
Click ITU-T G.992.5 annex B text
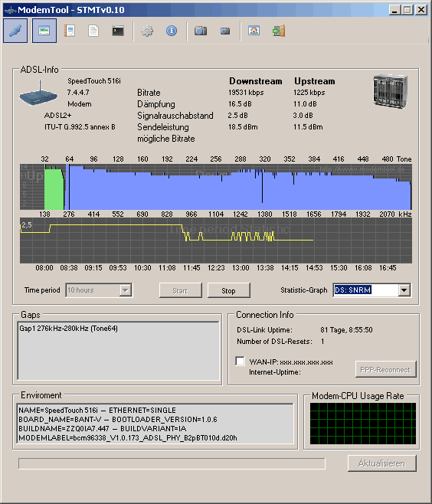click(80, 127)
